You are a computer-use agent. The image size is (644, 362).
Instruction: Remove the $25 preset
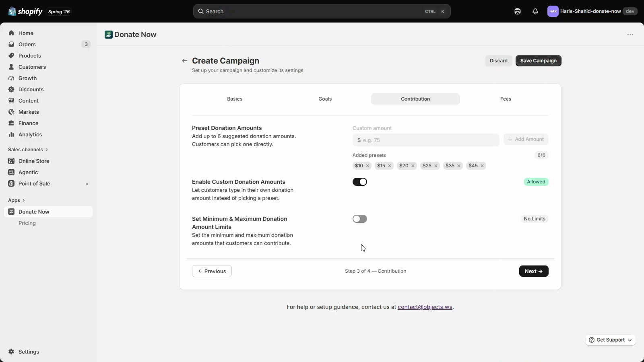tap(436, 166)
